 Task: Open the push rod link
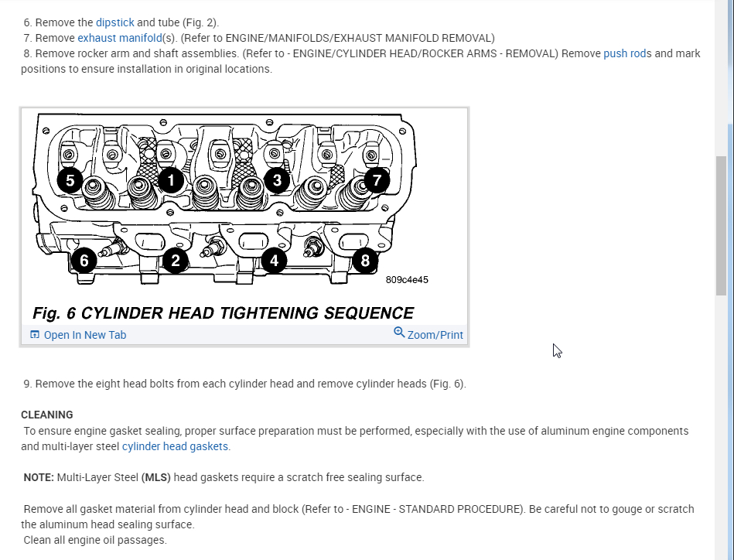pos(625,53)
